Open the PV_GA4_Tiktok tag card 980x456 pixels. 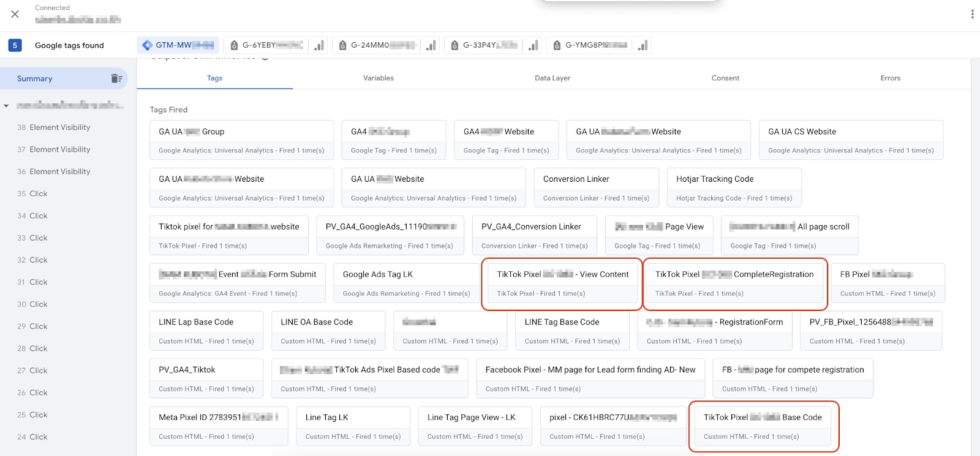click(x=206, y=379)
